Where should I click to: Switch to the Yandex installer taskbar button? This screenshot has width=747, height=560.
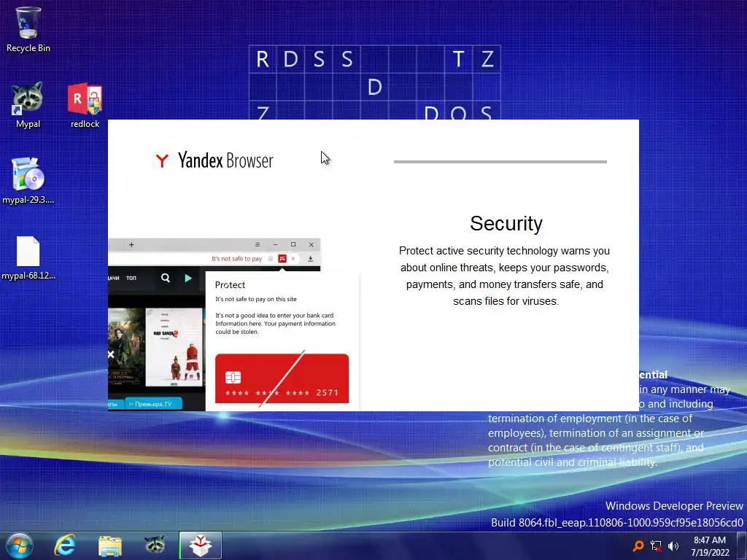coord(200,545)
